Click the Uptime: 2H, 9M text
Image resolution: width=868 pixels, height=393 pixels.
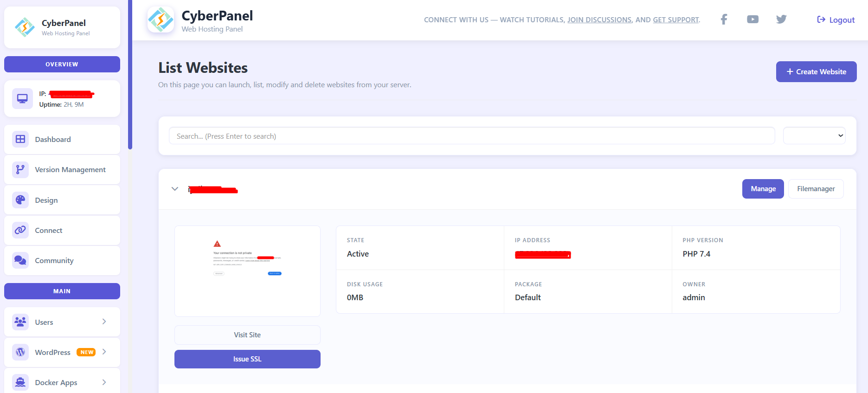[61, 104]
